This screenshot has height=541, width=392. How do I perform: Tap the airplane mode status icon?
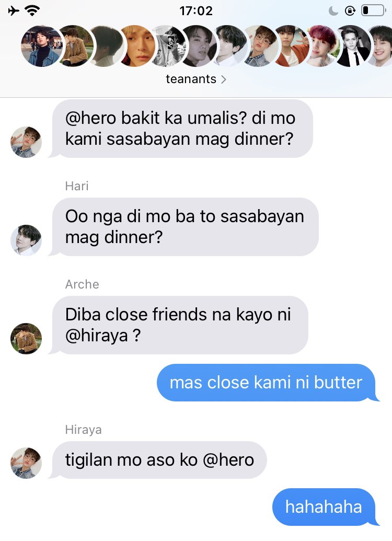tap(14, 10)
